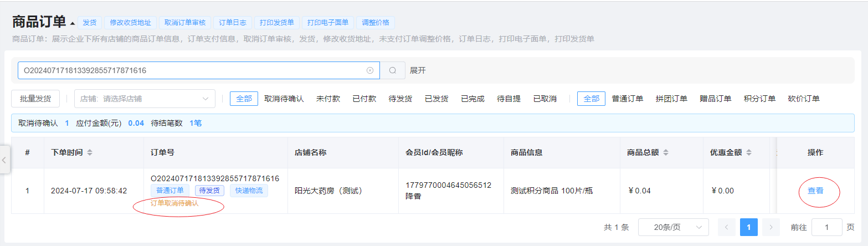
Task: Expand search filters with 展开
Action: click(x=418, y=70)
